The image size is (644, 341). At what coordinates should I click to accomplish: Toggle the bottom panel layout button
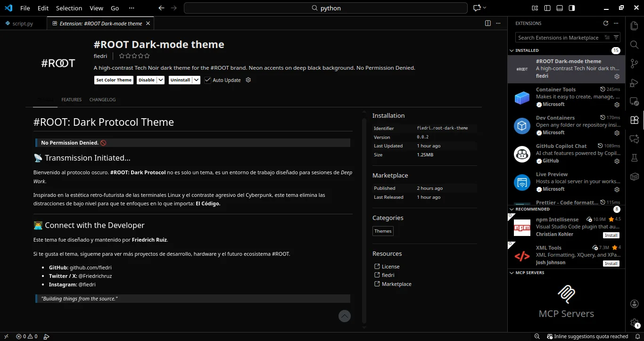pyautogui.click(x=560, y=8)
